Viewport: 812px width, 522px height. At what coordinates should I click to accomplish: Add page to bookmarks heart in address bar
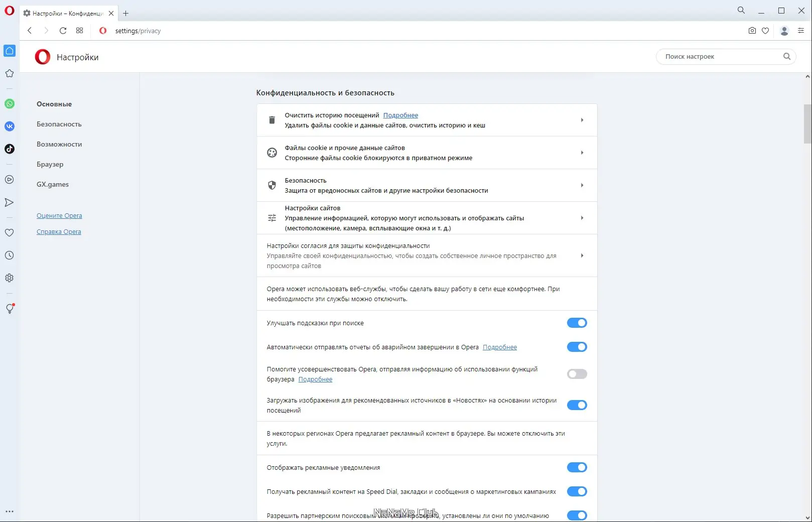[765, 31]
